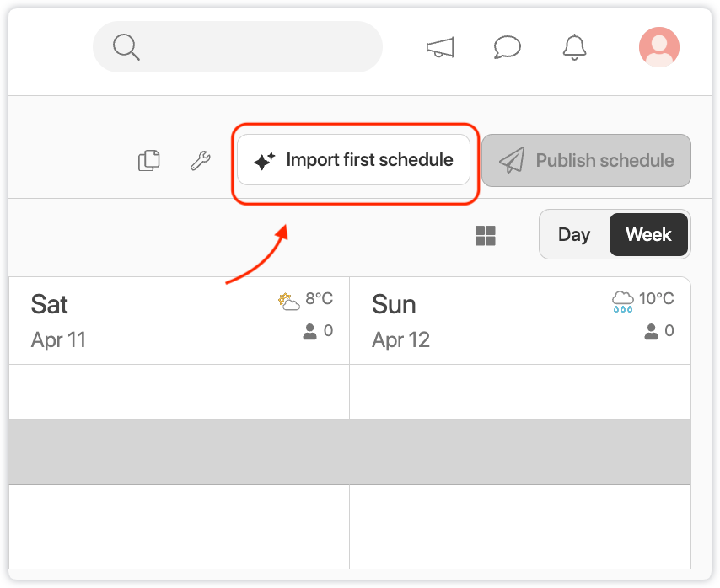
Task: Click the empty Saturday schedule cell
Action: (x=179, y=392)
